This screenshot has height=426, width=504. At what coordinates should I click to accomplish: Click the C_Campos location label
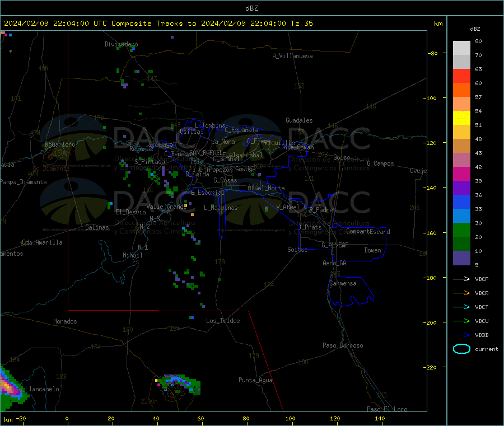point(381,163)
